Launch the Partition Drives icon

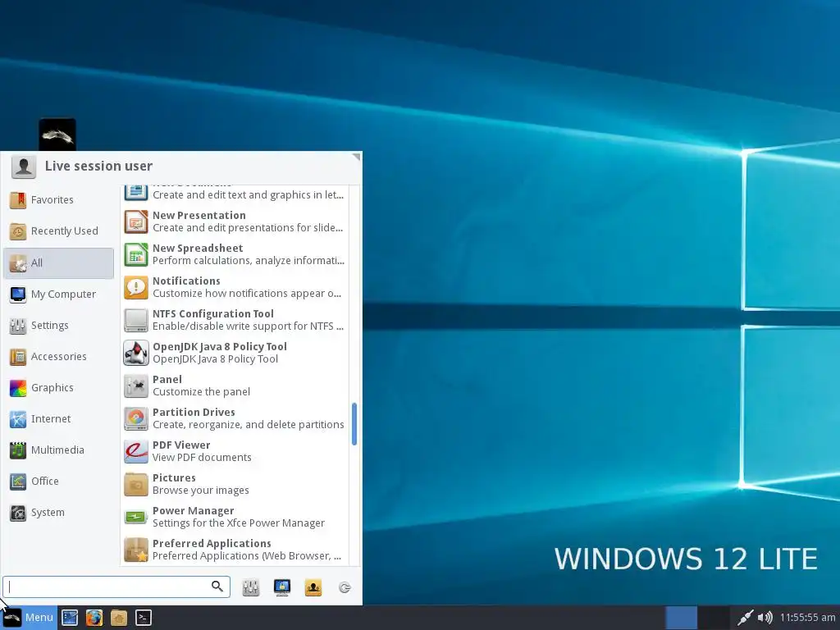[136, 418]
